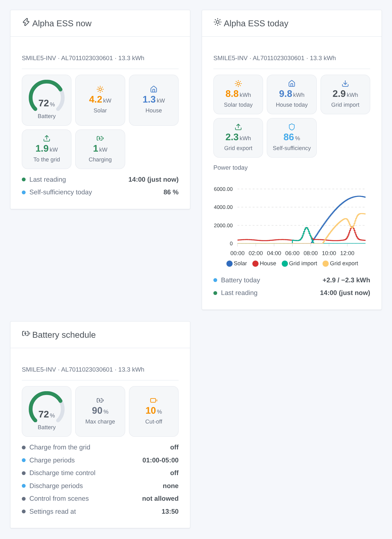The width and height of the screenshot is (392, 539).
Task: Select the 1 kW Charging value
Action: 100,148
